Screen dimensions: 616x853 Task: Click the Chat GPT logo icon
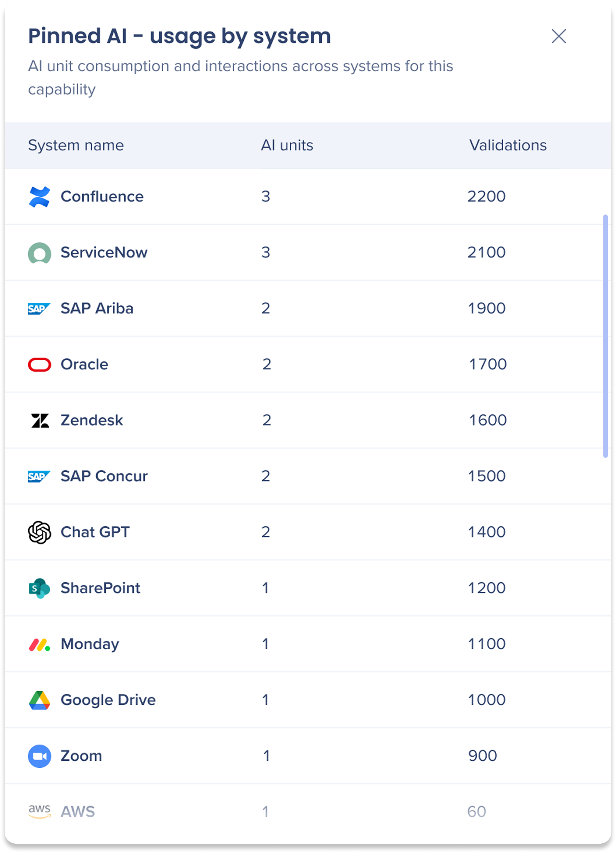[40, 532]
